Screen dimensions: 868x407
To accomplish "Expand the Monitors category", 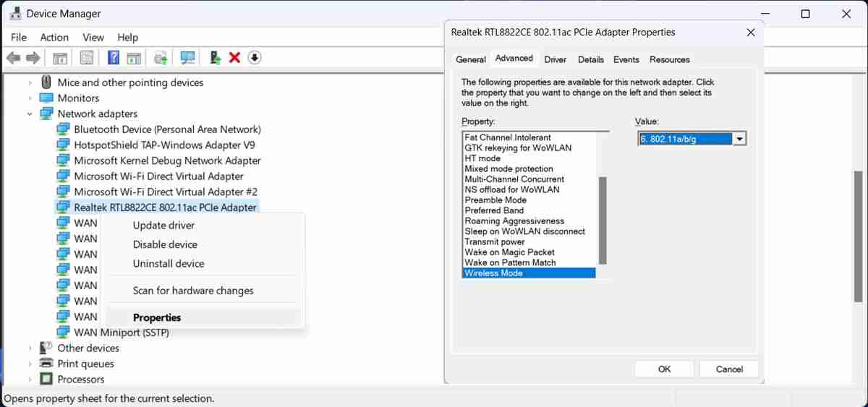I will [x=30, y=98].
